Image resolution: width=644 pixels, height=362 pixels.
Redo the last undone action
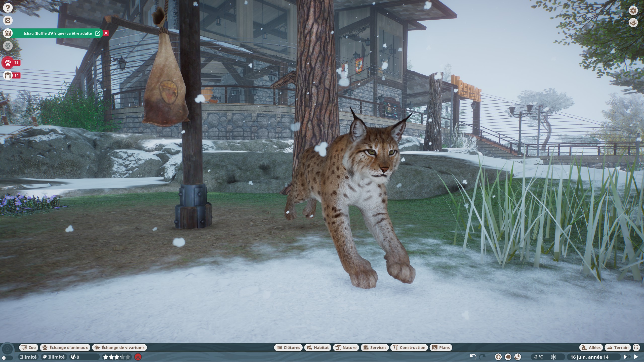482,357
